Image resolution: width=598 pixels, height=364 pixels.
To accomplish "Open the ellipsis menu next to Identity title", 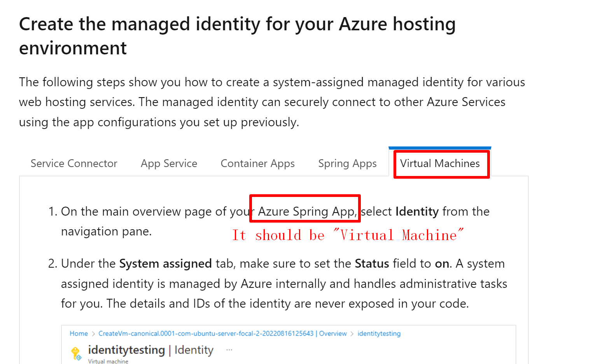I will pos(229,350).
